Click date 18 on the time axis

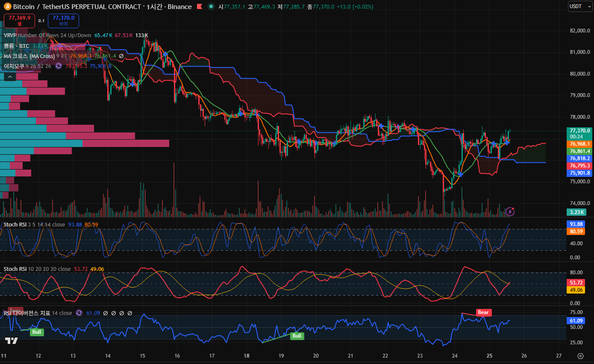point(247,355)
